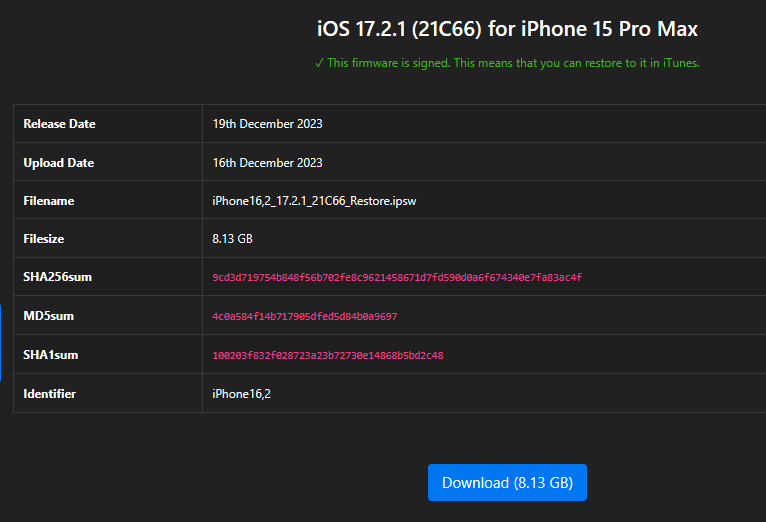Select the MD5sum hash 4c0a584f14b717905dfed5d84b0a9697
Image resolution: width=766 pixels, height=522 pixels.
[x=305, y=316]
